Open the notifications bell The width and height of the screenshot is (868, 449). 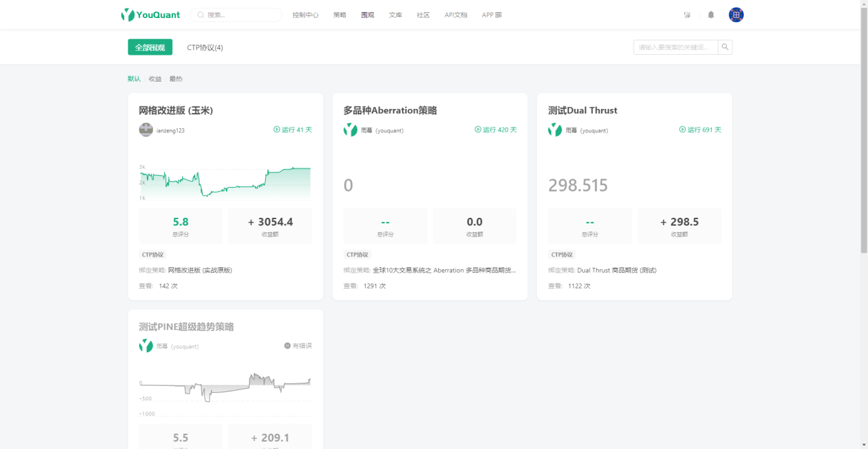coord(711,15)
